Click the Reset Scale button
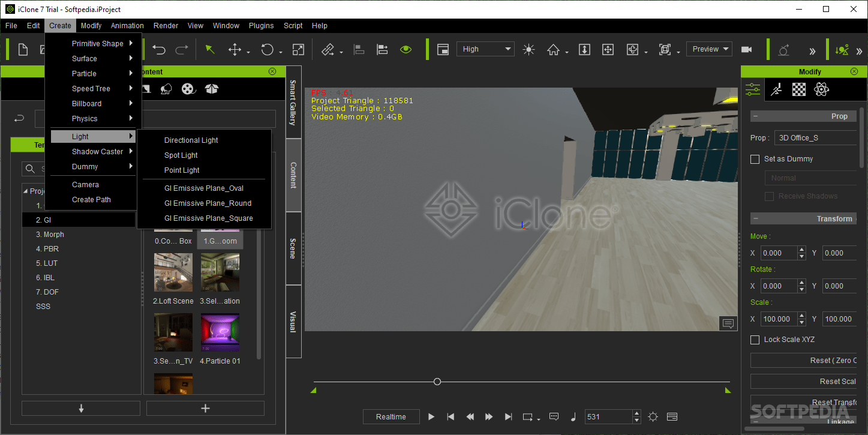 804,382
